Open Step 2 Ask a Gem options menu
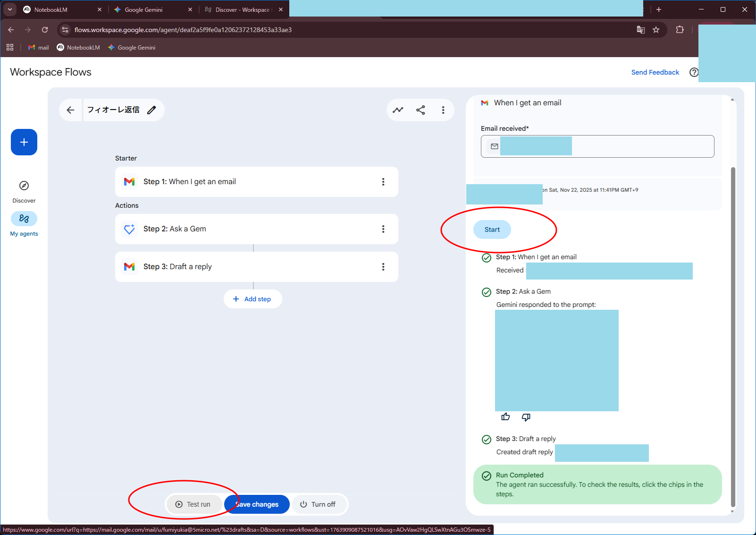 pyautogui.click(x=383, y=229)
